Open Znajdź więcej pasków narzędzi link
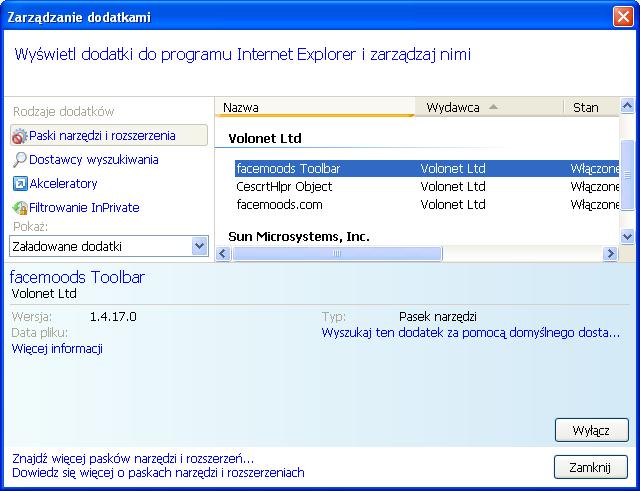 pyautogui.click(x=133, y=458)
